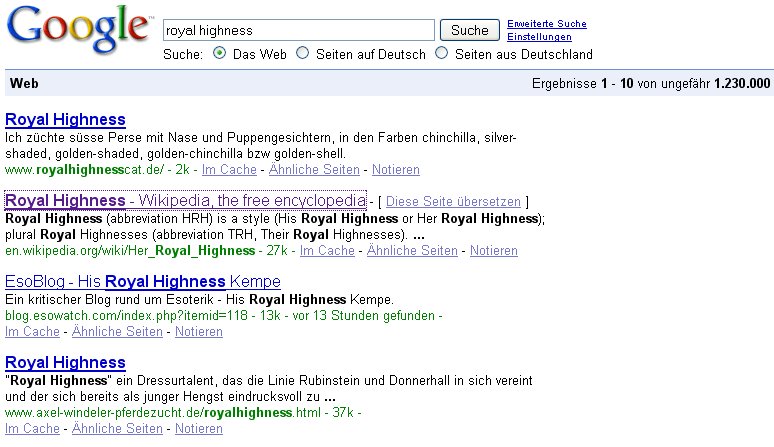Open Im Cache link for Wikipedia result
Screen dimensions: 774x447
point(327,251)
